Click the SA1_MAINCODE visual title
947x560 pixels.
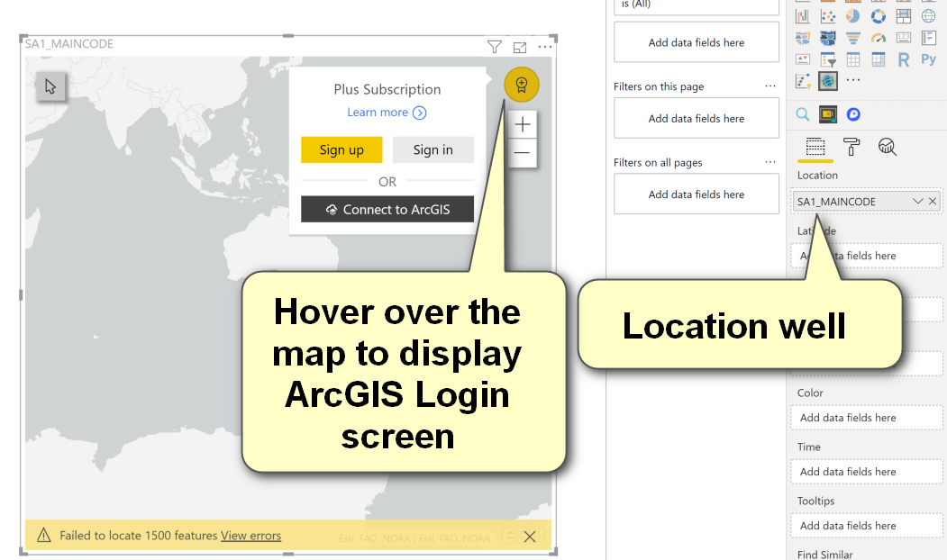tap(68, 43)
